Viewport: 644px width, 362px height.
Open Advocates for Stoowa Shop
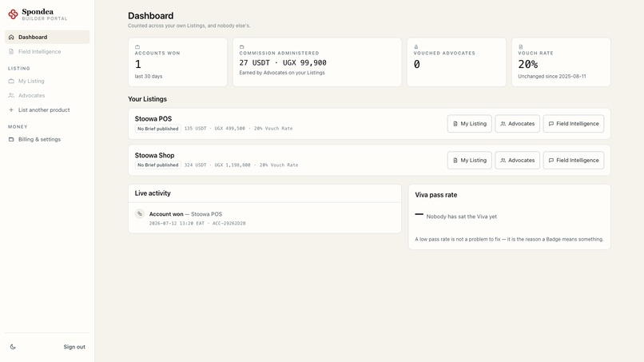pos(518,161)
